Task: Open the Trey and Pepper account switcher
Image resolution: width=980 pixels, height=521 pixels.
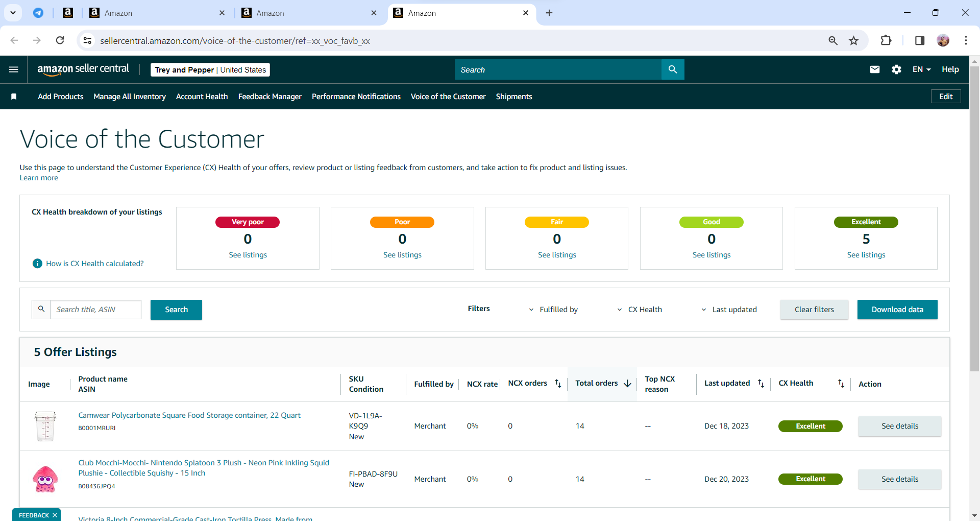Action: [210, 70]
